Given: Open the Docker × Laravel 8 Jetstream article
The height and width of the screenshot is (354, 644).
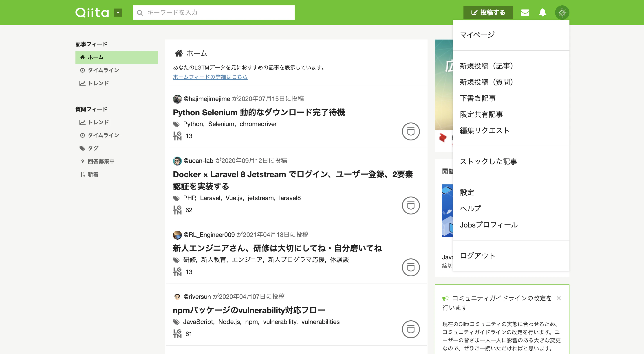Looking at the screenshot, I should (x=293, y=180).
